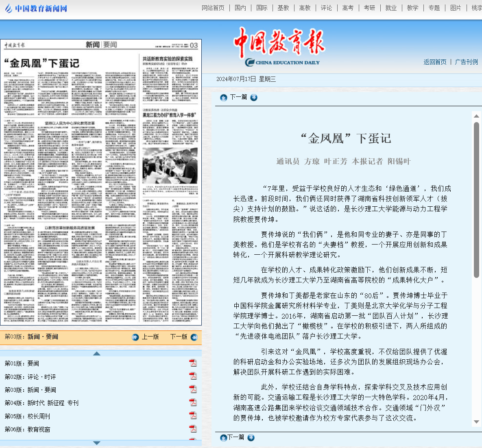Open edition 第03版：新闻·要闻 in list

point(30,390)
